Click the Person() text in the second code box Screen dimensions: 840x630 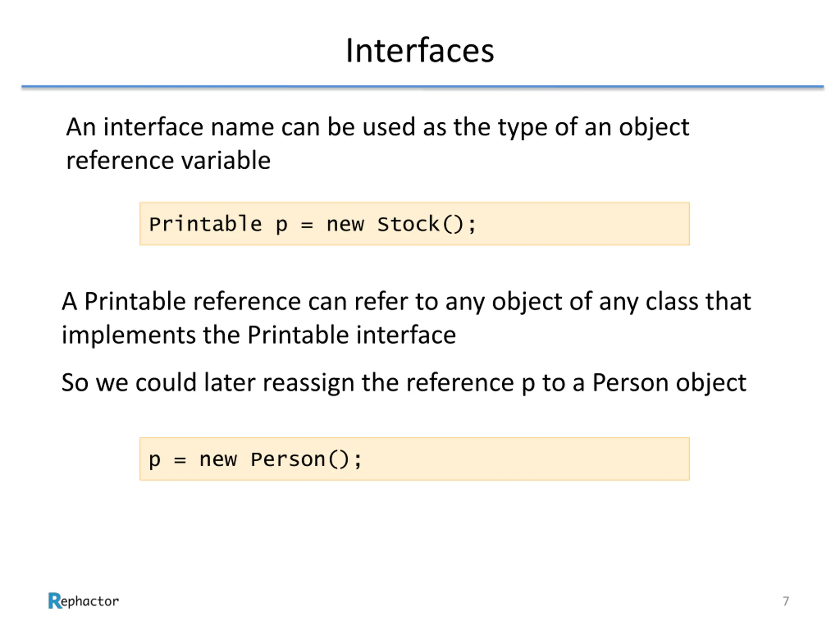(300, 459)
